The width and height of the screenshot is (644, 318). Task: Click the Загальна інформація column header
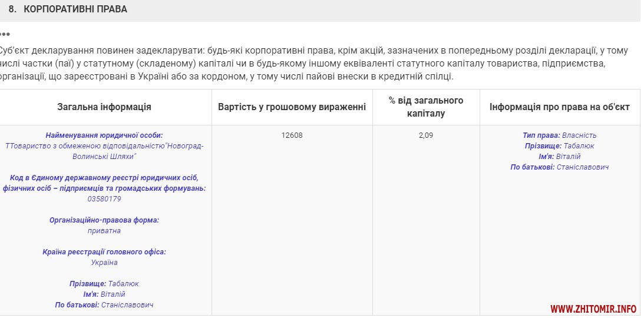click(104, 107)
